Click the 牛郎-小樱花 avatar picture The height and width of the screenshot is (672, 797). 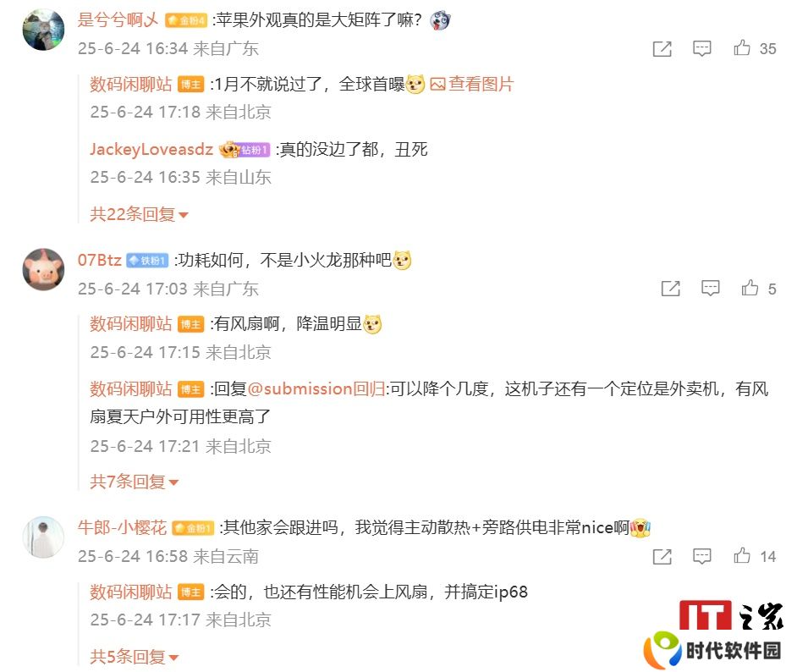pyautogui.click(x=44, y=537)
